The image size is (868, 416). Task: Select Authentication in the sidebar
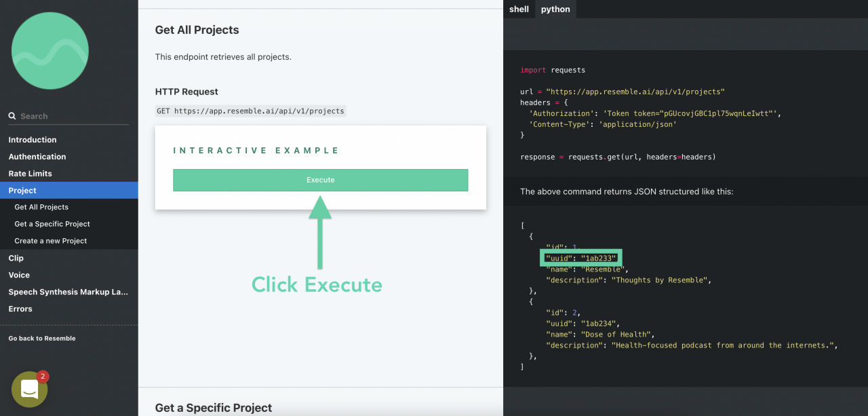pos(37,156)
